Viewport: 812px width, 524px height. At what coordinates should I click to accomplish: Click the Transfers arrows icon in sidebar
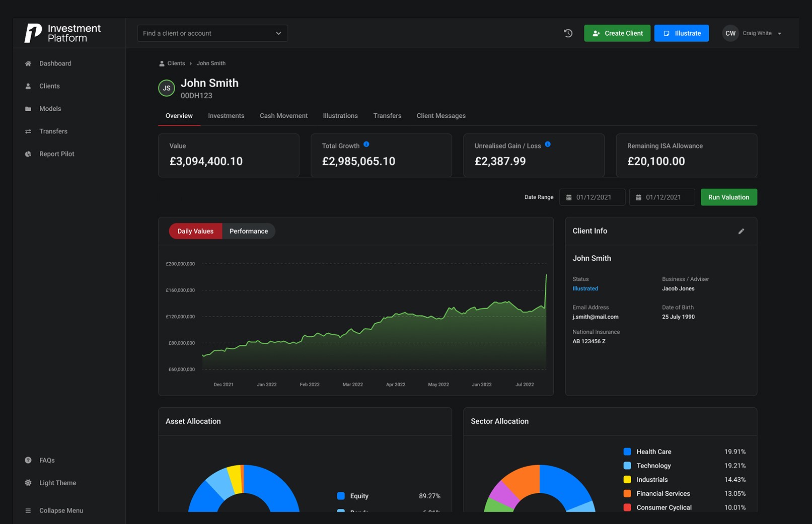(x=28, y=131)
